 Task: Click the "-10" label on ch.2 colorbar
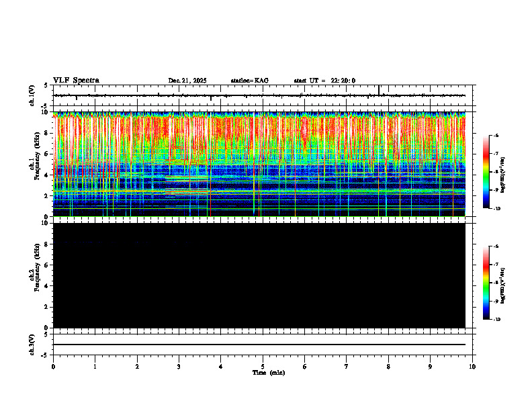pyautogui.click(x=496, y=320)
